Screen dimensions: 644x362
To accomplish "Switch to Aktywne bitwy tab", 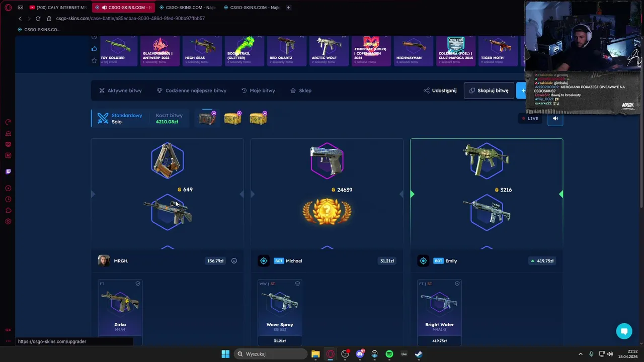I will (x=120, y=90).
